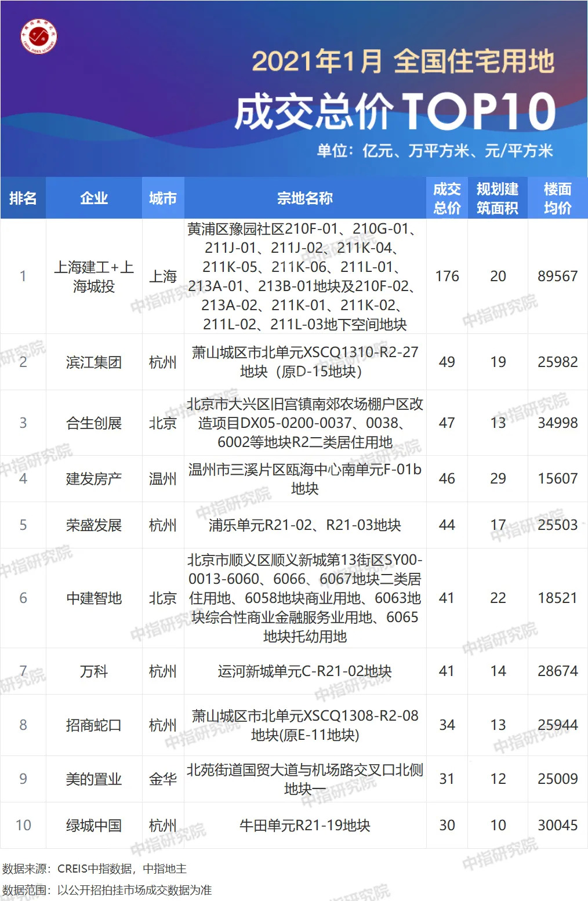Click planned area 22 for 中建智地
Screen dimensions: 588x901
(x=498, y=598)
